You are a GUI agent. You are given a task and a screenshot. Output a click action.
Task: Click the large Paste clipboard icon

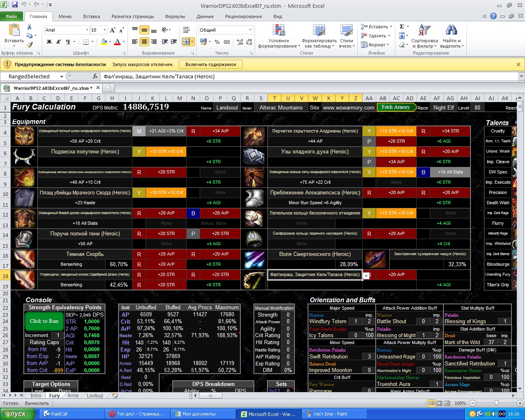click(x=14, y=31)
